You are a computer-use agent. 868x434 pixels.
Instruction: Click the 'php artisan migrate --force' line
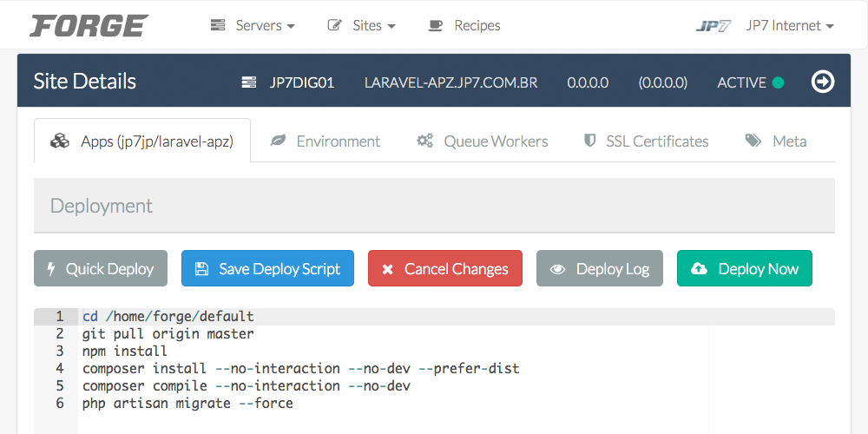click(187, 403)
